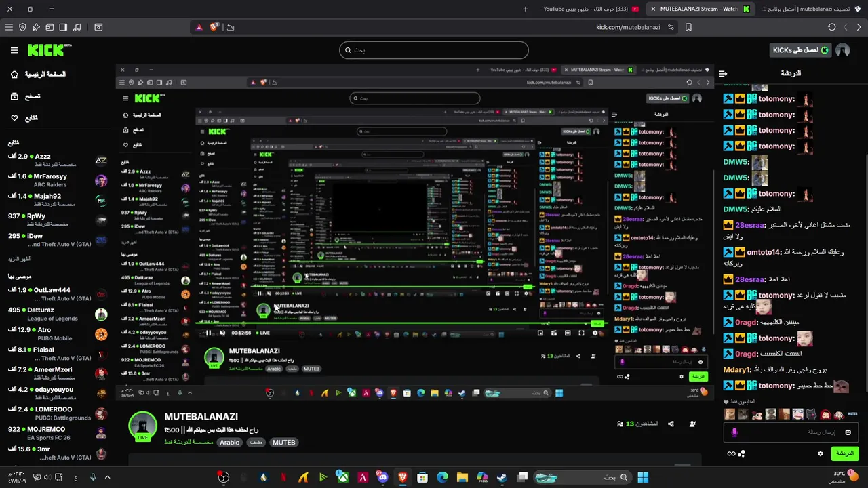Expand the show more followed channels link
The image size is (868, 488).
(x=19, y=259)
